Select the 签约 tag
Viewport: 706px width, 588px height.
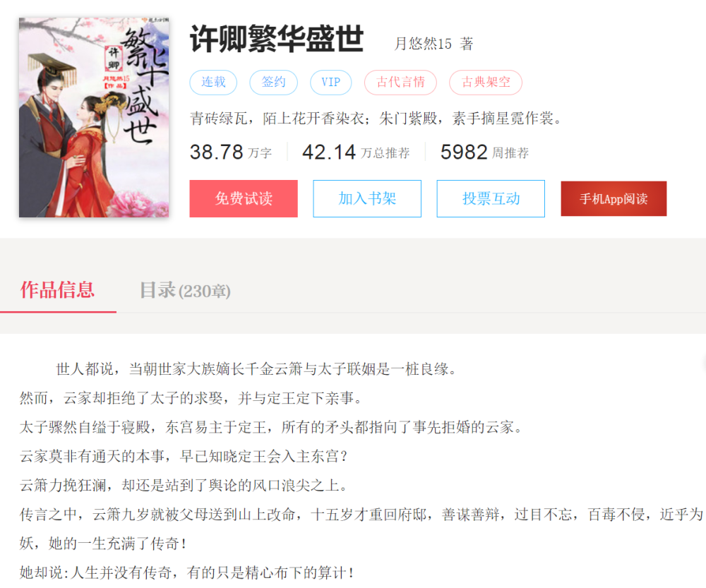coord(273,83)
